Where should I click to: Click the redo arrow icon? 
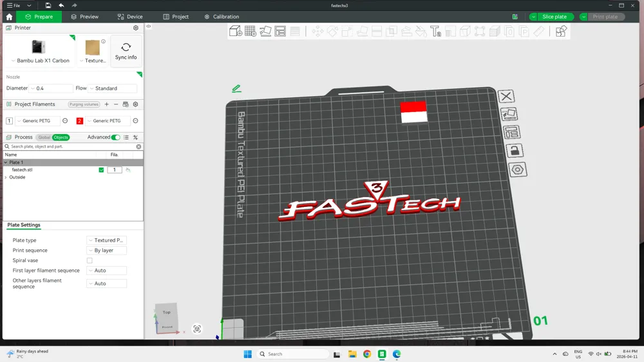point(74,5)
